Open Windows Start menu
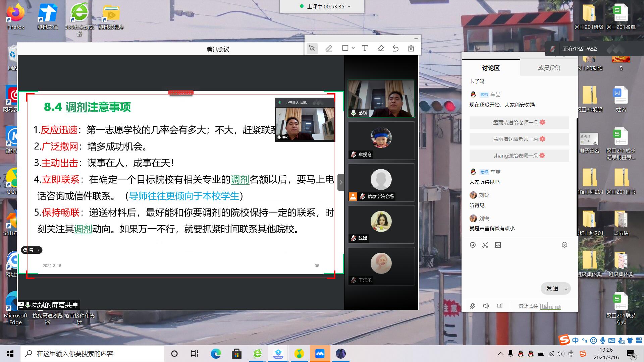Image resolution: width=644 pixels, height=362 pixels. point(10,354)
